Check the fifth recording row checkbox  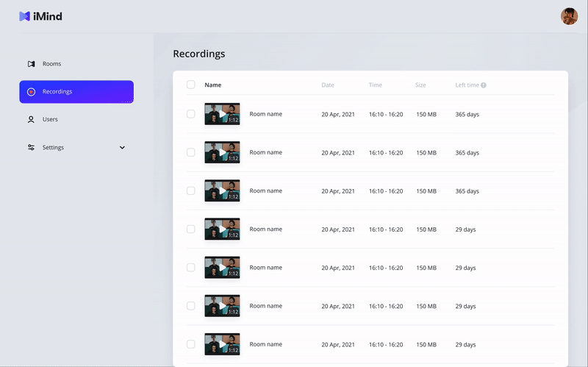(x=191, y=268)
